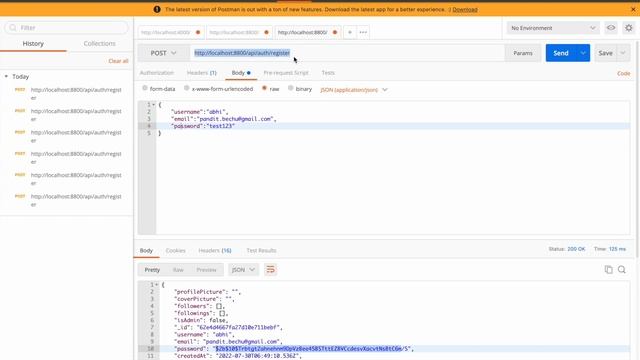Copy response body to clipboard
Screen dimensions: 640x360
tap(608, 269)
